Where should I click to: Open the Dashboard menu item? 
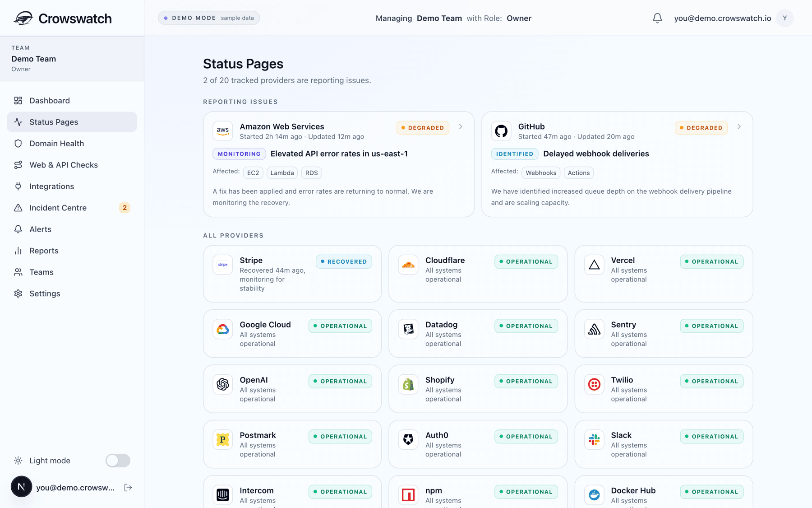(72, 100)
